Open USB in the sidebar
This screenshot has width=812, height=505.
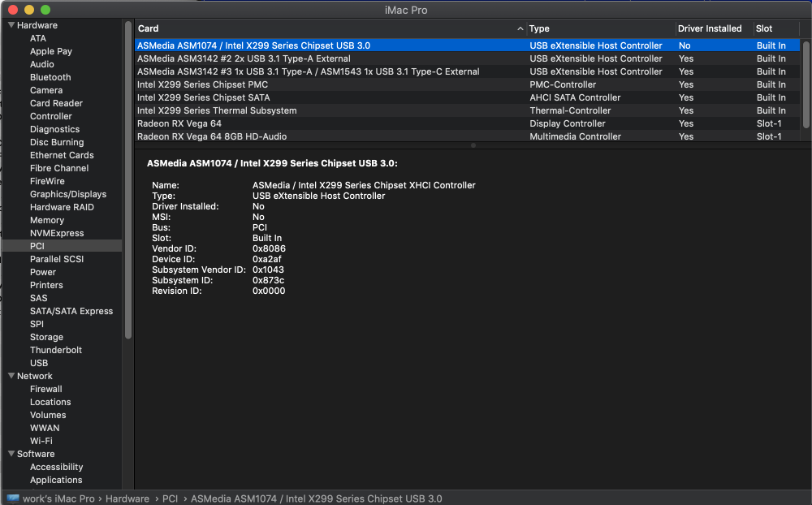(x=39, y=363)
